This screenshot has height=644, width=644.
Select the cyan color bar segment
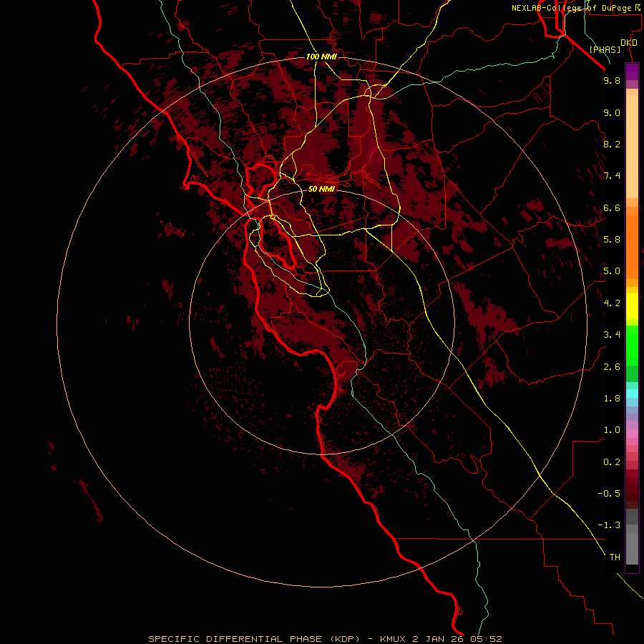pyautogui.click(x=632, y=394)
